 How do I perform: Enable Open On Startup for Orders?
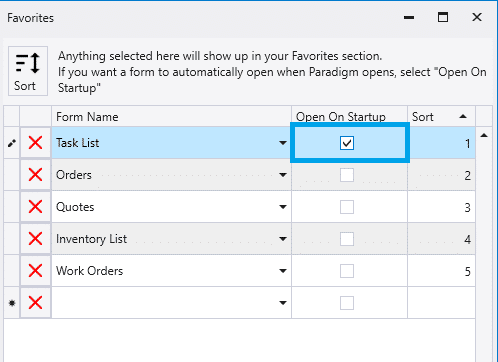pyautogui.click(x=347, y=175)
